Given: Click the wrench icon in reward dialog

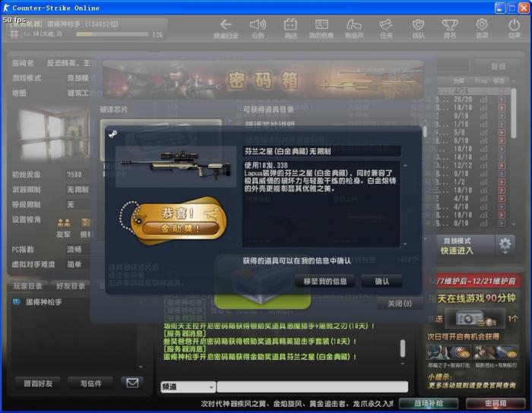Looking at the screenshot, I should [x=113, y=134].
